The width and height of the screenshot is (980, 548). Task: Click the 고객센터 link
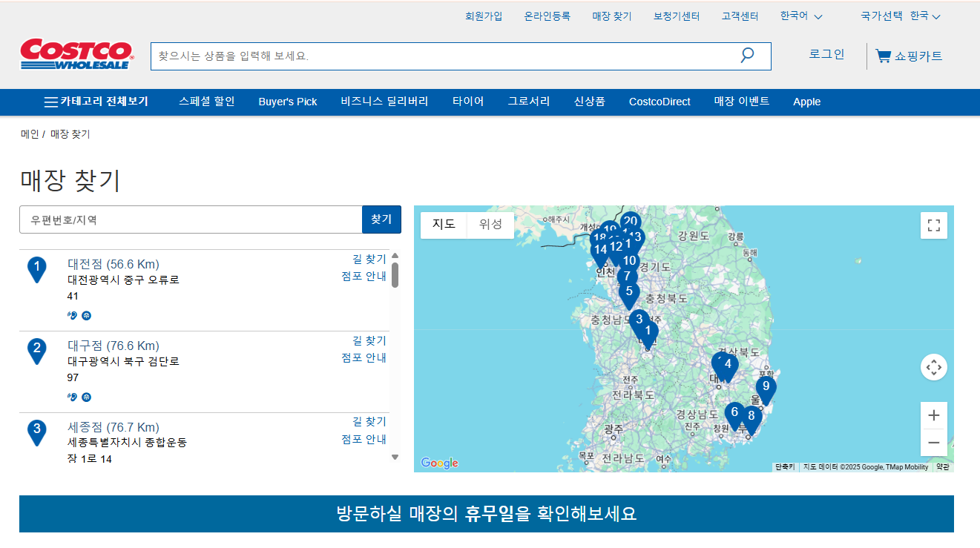pos(740,16)
